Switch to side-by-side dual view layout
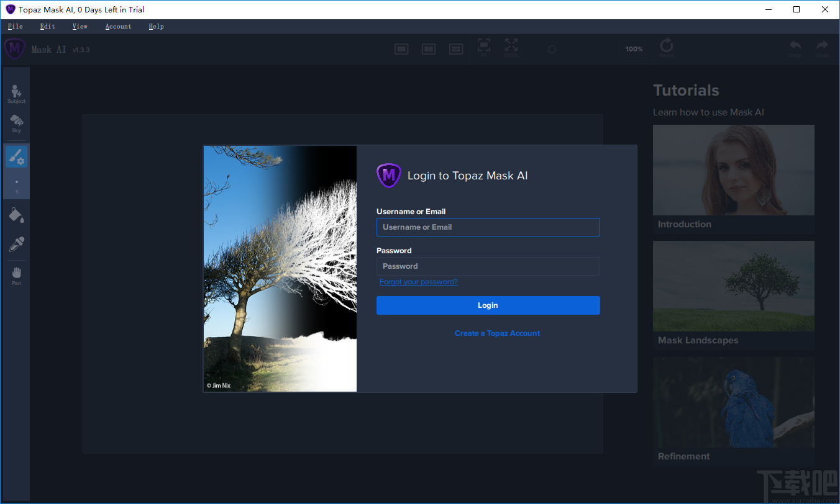 [429, 49]
